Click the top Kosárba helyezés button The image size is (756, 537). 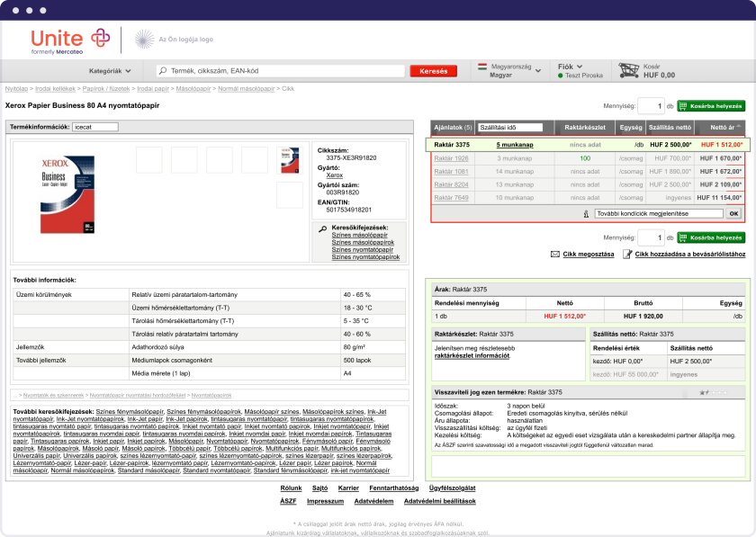click(711, 106)
